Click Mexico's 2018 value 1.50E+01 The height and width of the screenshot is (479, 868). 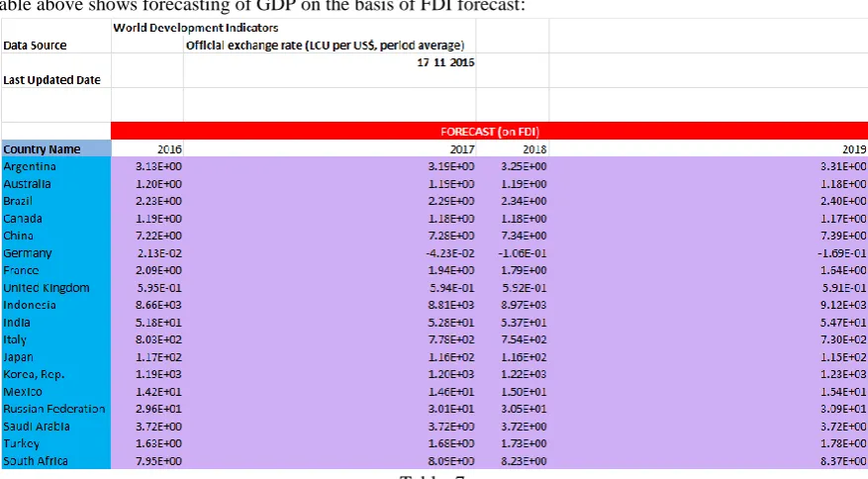click(524, 392)
